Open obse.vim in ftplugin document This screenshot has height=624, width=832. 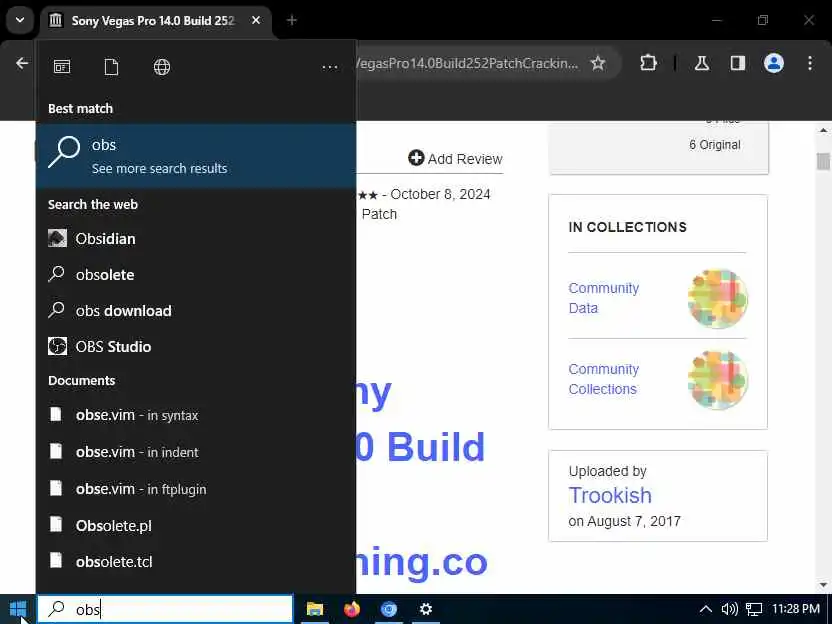click(x=196, y=489)
